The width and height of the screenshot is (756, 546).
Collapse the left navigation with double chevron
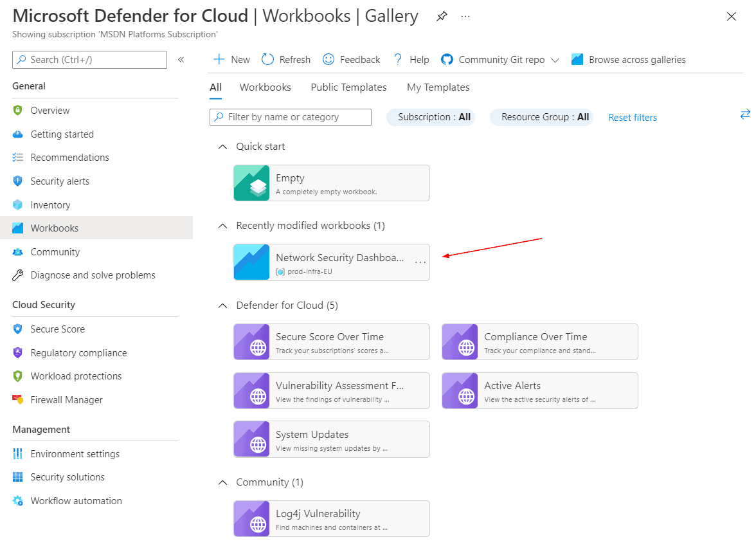coord(181,60)
